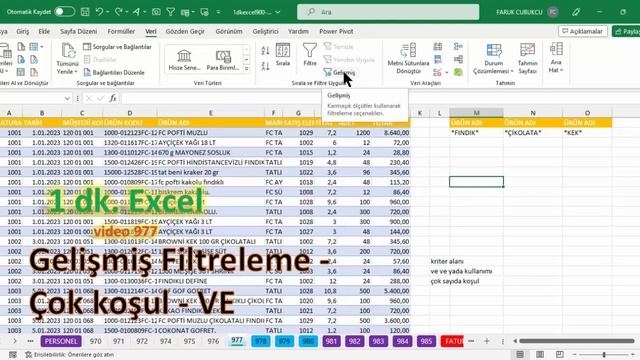The height and width of the screenshot is (360, 640).
Task: Switch to the PERSONEL sheet tab
Action: click(61, 341)
